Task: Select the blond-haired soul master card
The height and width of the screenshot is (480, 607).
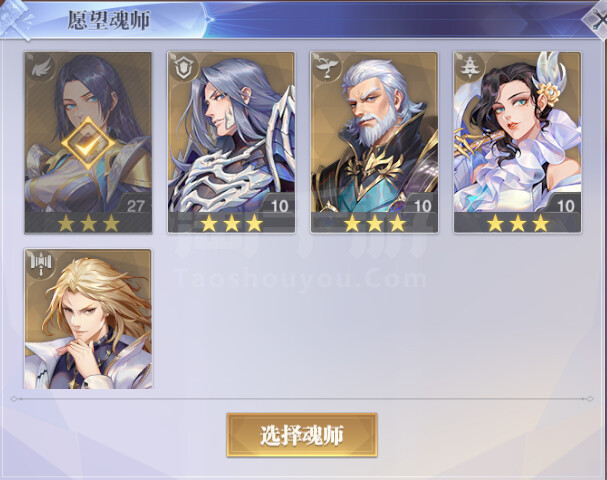Action: (x=88, y=319)
